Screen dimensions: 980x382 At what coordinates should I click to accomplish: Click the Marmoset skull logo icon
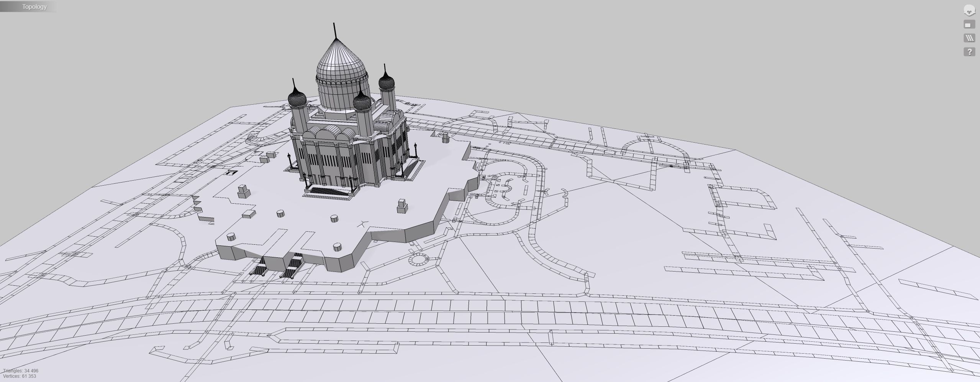click(969, 10)
